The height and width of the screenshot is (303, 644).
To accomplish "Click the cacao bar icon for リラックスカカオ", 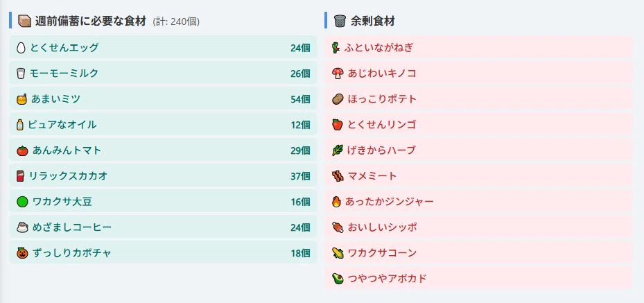I will tap(20, 176).
